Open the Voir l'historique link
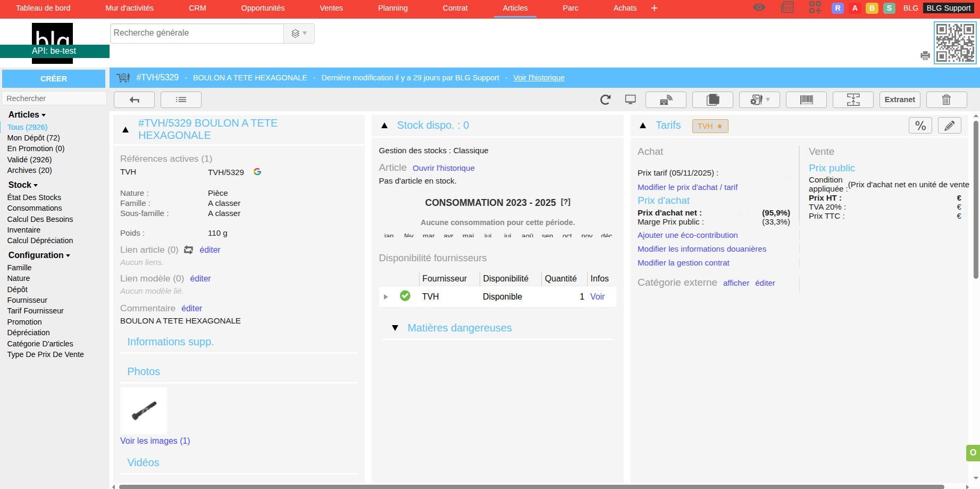980x489 pixels. [539, 78]
